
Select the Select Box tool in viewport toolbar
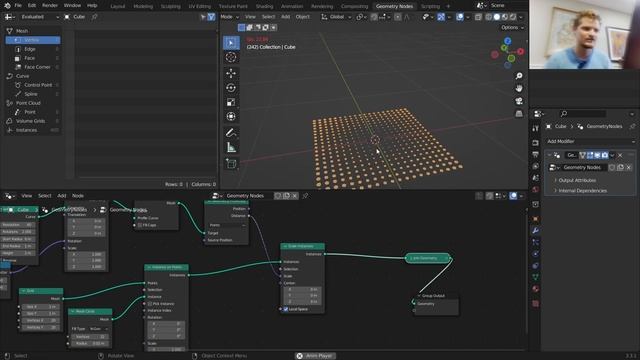[x=231, y=43]
